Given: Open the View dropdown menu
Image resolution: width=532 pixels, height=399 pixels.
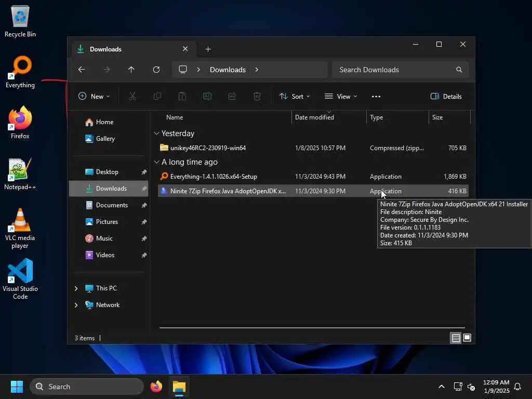Looking at the screenshot, I should (341, 96).
